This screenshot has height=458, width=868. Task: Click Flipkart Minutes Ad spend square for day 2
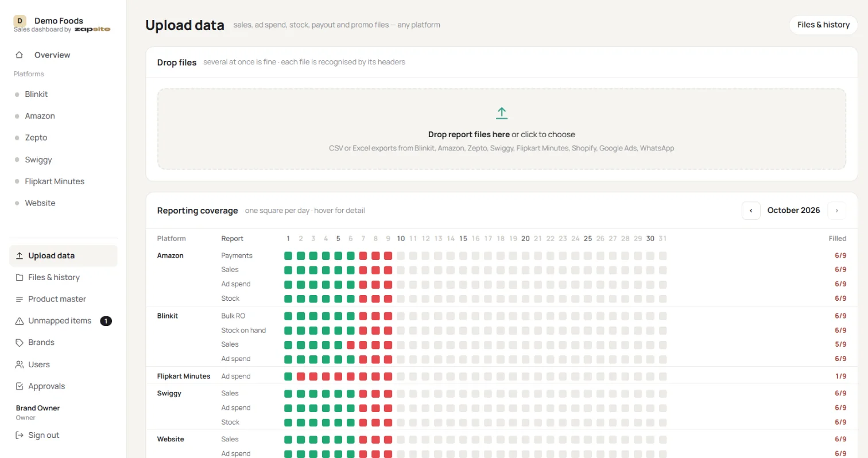click(x=301, y=377)
